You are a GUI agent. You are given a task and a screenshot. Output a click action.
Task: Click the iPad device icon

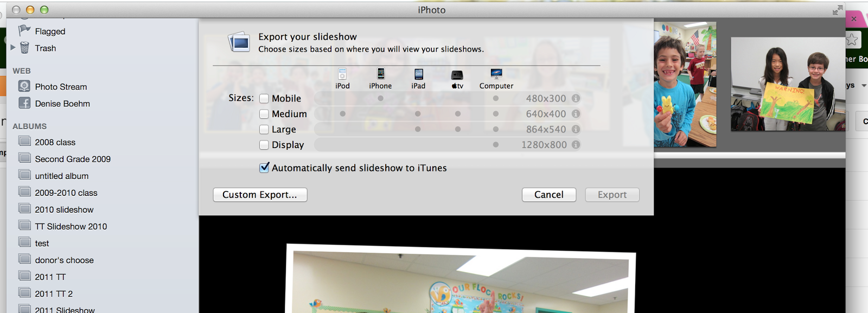pyautogui.click(x=419, y=74)
